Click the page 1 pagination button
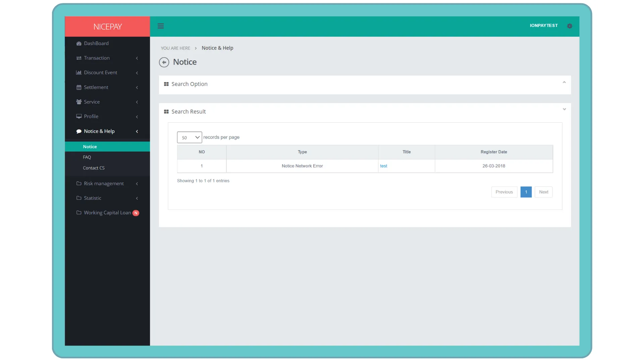Image resolution: width=644 pixels, height=362 pixels. (526, 192)
